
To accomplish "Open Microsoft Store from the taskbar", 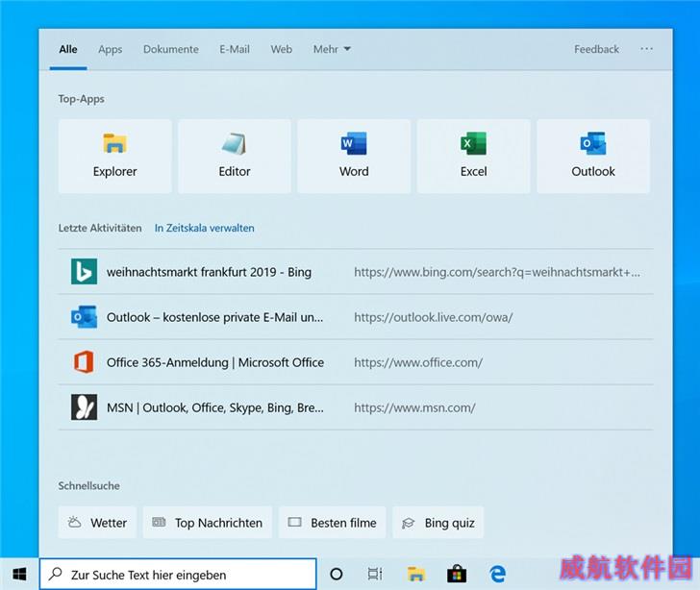I will coord(457,574).
